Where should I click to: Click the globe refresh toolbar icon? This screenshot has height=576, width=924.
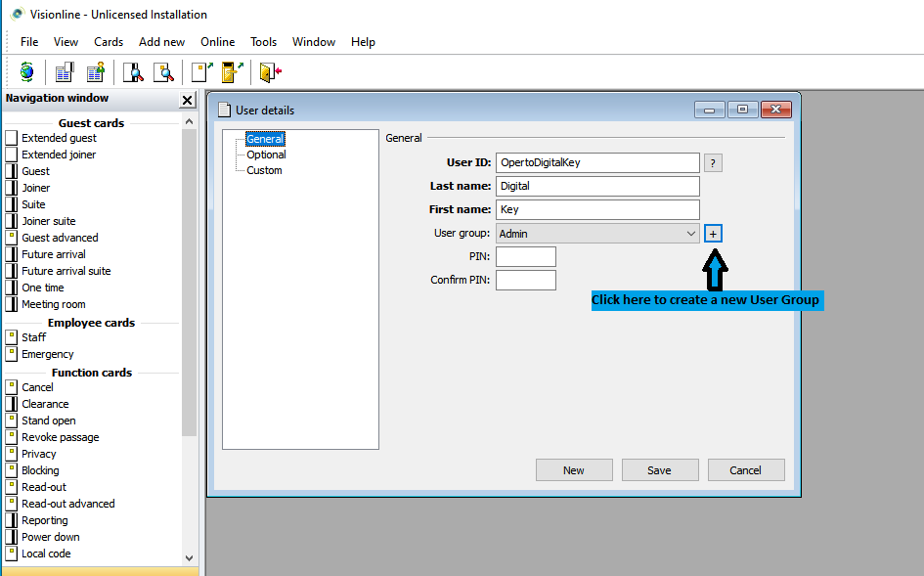[x=26, y=71]
